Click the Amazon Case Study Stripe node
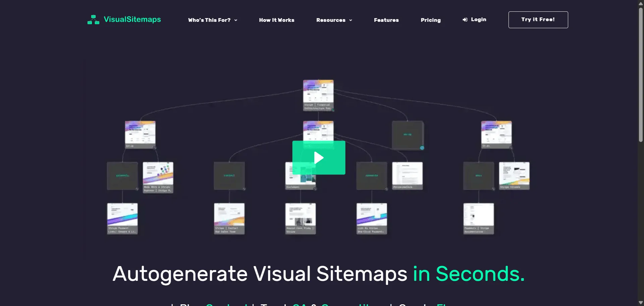Screen dimensions: 644x306 [300, 218]
